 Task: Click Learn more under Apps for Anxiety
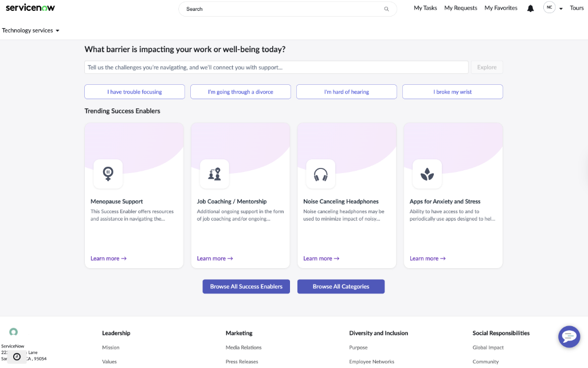[428, 259]
